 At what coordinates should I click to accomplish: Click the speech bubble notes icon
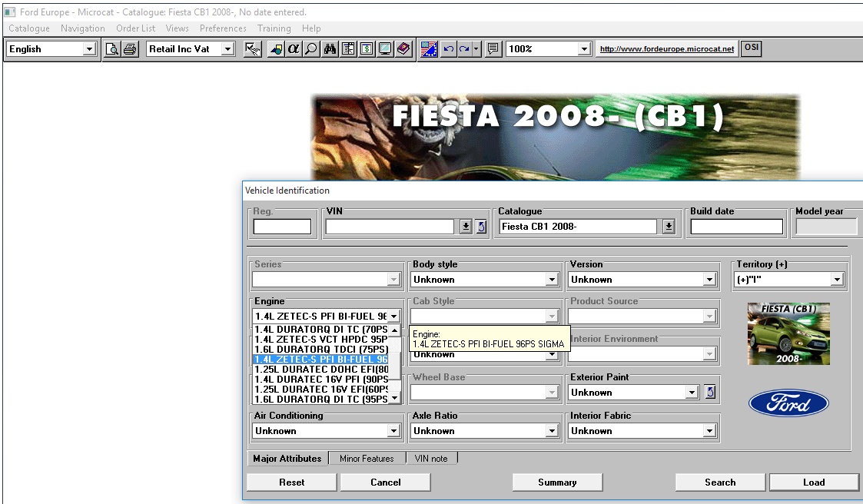pos(493,49)
